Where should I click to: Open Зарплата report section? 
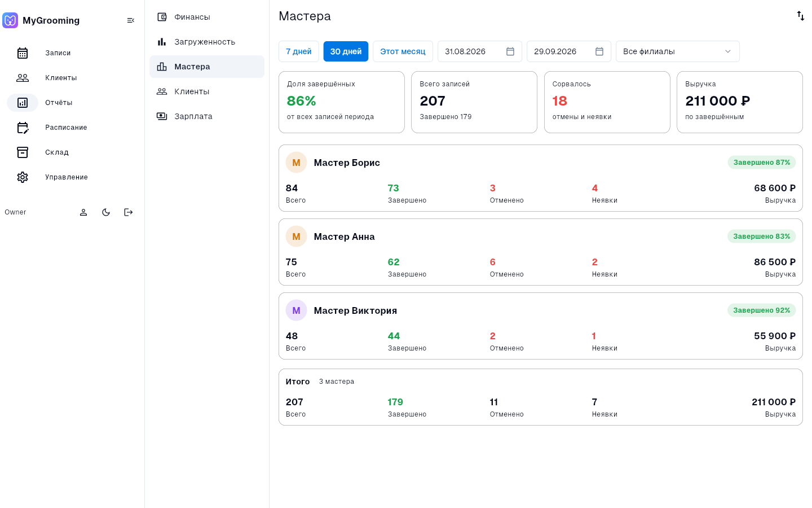click(207, 116)
